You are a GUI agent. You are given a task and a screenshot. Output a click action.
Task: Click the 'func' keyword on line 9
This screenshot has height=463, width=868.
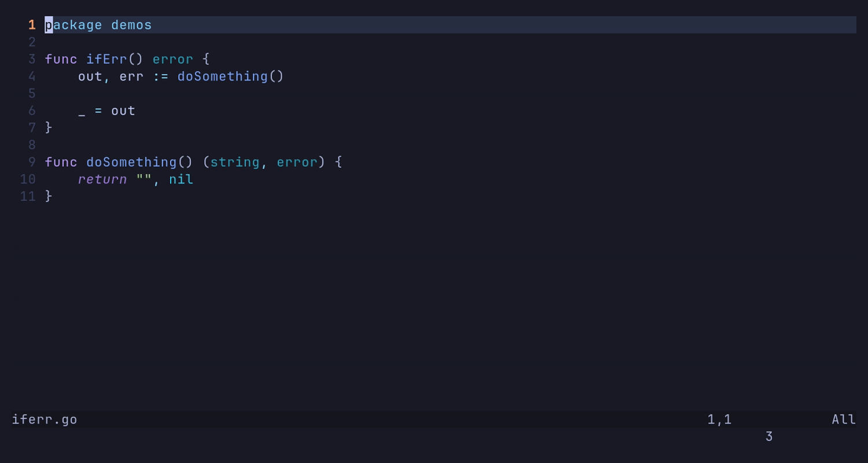pos(61,162)
